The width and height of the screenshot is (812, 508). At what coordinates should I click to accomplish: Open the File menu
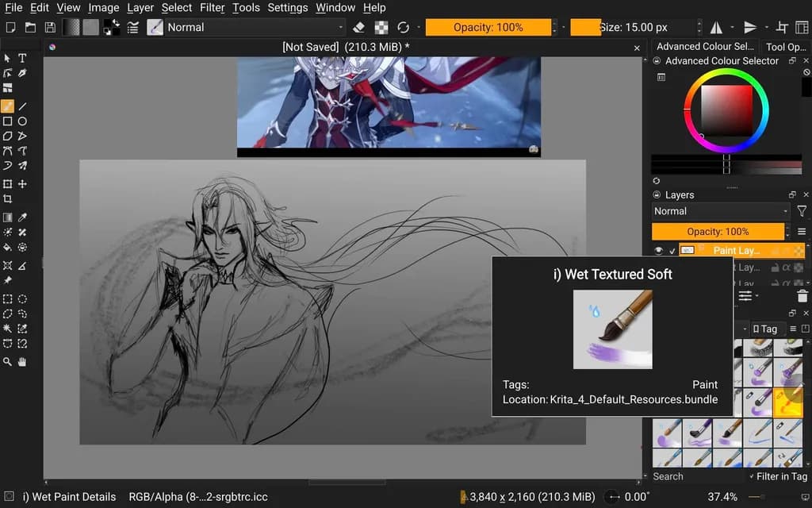[x=13, y=8]
